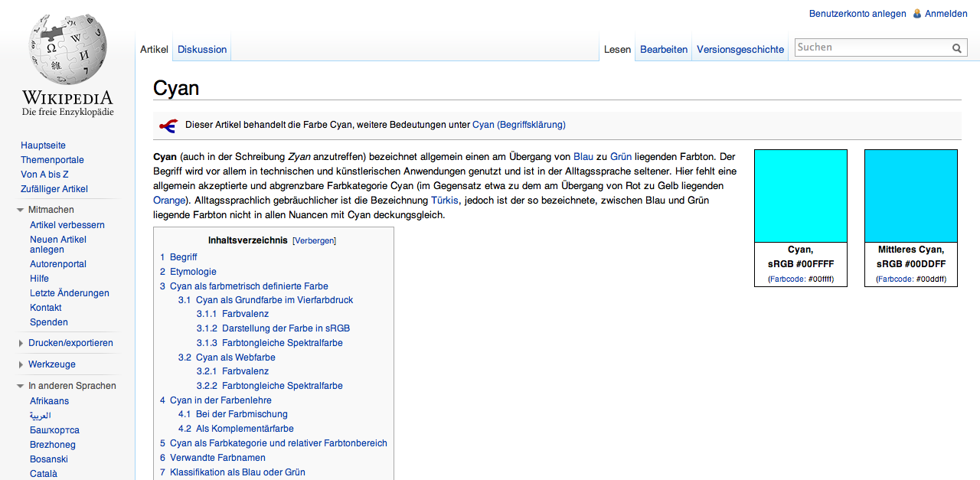This screenshot has height=480, width=980.
Task: Open the Bearbeiten tab
Action: [664, 49]
